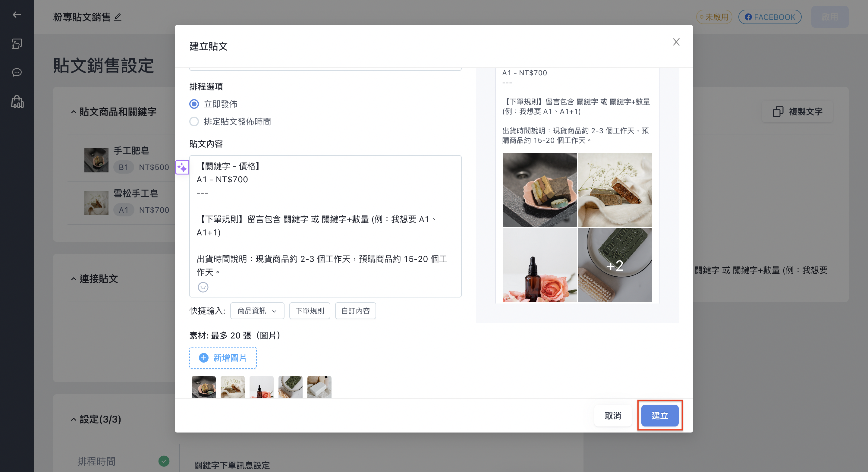Open the 商品資訊 quick input dropdown
This screenshot has height=472, width=868.
coord(257,311)
